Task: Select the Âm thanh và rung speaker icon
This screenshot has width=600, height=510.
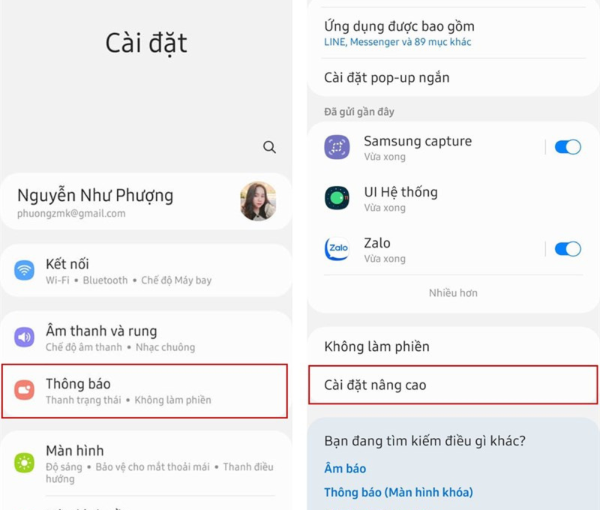Action: click(x=24, y=337)
